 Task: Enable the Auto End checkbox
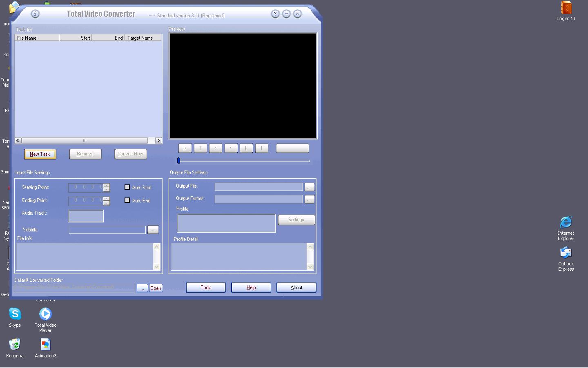tap(127, 200)
